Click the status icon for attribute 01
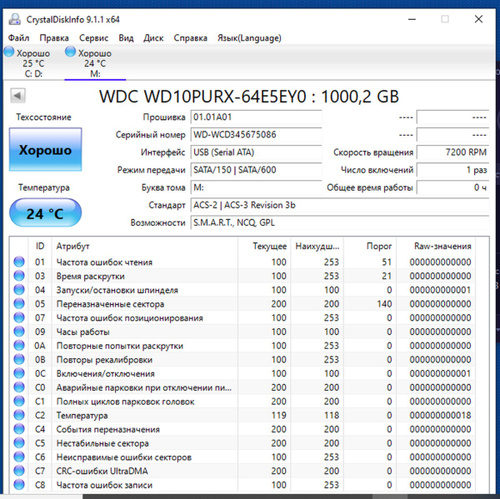The width and height of the screenshot is (500, 499). (x=19, y=262)
